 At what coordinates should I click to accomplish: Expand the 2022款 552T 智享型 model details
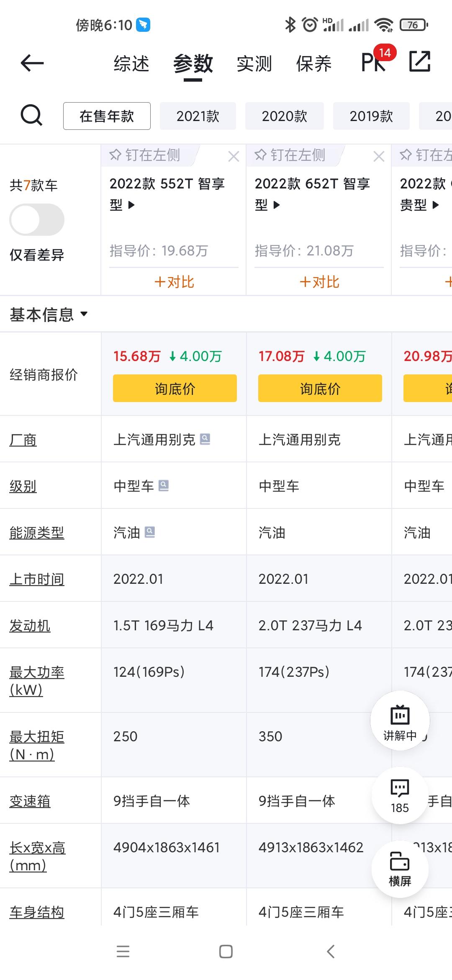167,194
